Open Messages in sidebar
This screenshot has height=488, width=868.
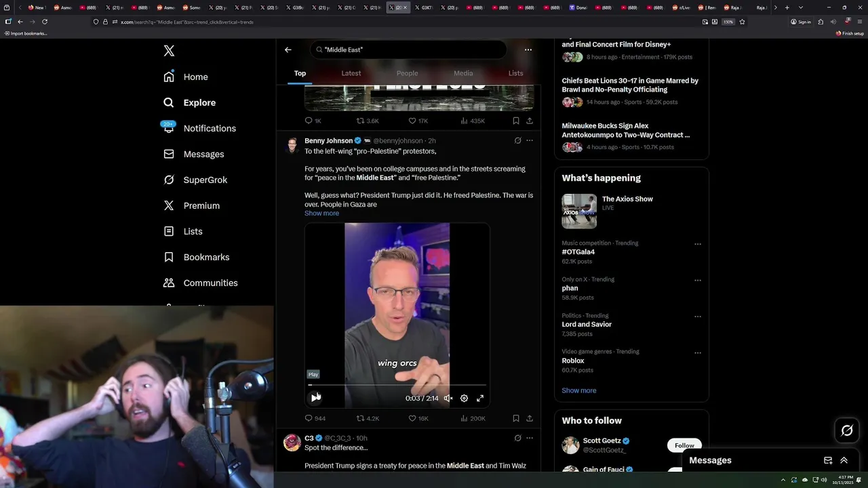coord(193,154)
